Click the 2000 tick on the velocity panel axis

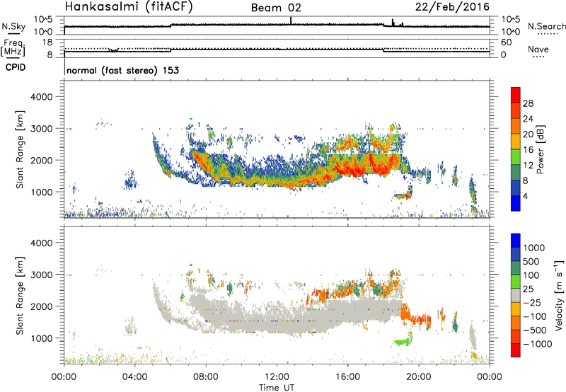point(41,306)
